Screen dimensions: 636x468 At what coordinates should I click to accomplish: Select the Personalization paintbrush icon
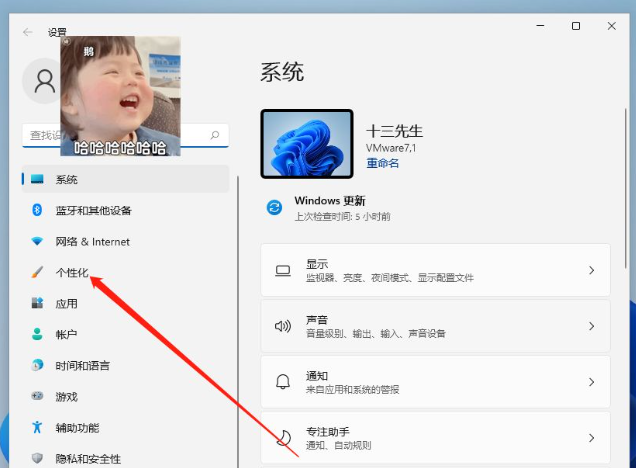tap(38, 272)
